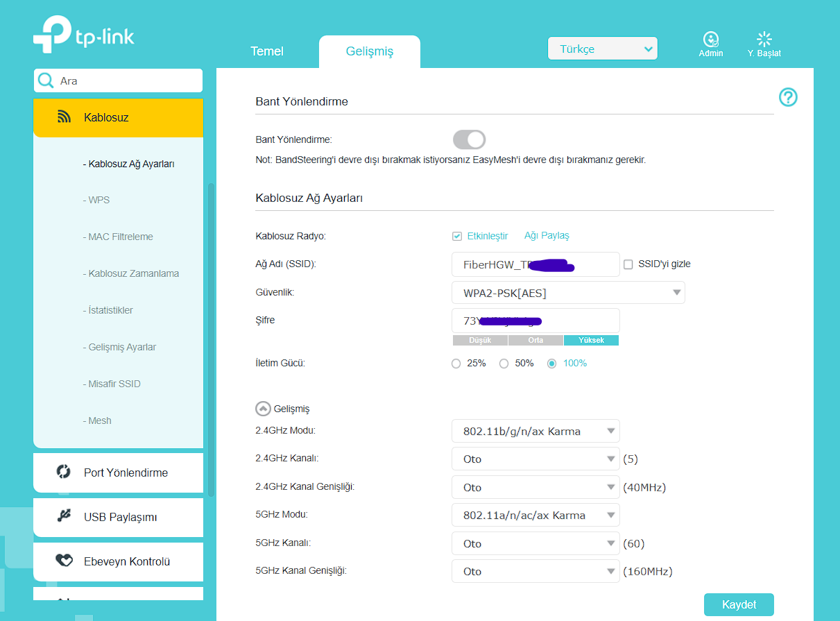This screenshot has width=840, height=621.
Task: Click the sidebar vertical scrollbar
Action: click(211, 340)
